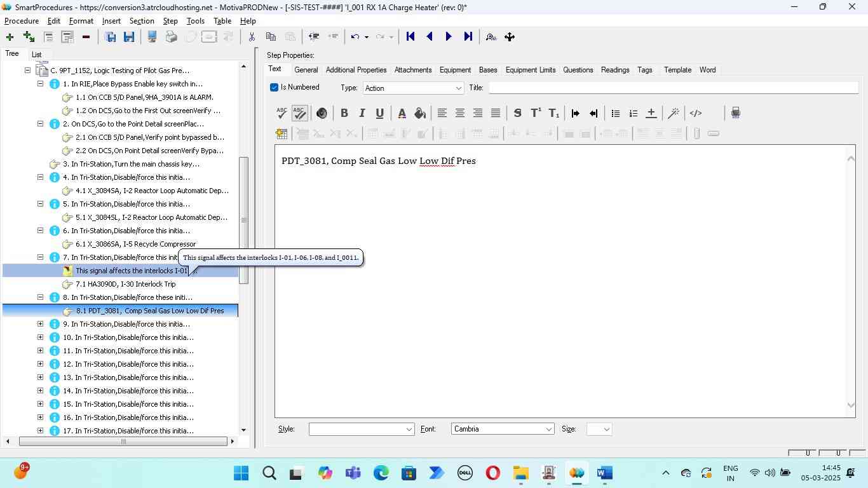Go to previous step arrow icon
The image size is (868, 488).
(x=430, y=37)
